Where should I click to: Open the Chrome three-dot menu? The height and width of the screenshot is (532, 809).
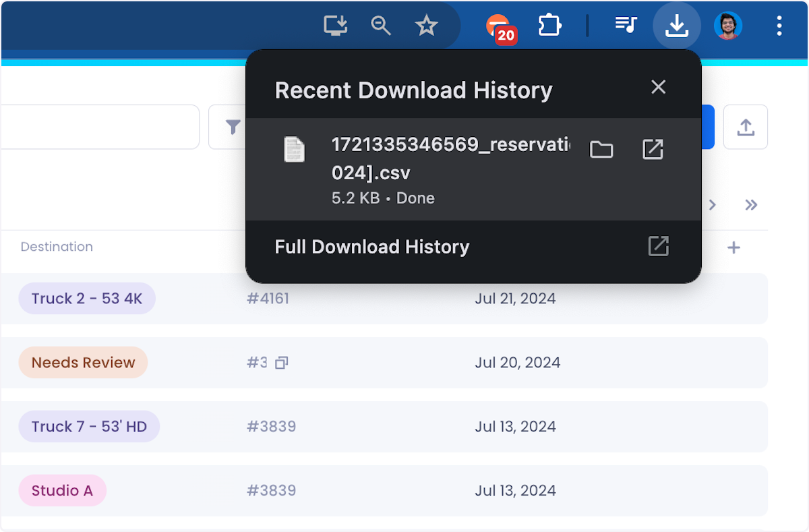point(779,26)
